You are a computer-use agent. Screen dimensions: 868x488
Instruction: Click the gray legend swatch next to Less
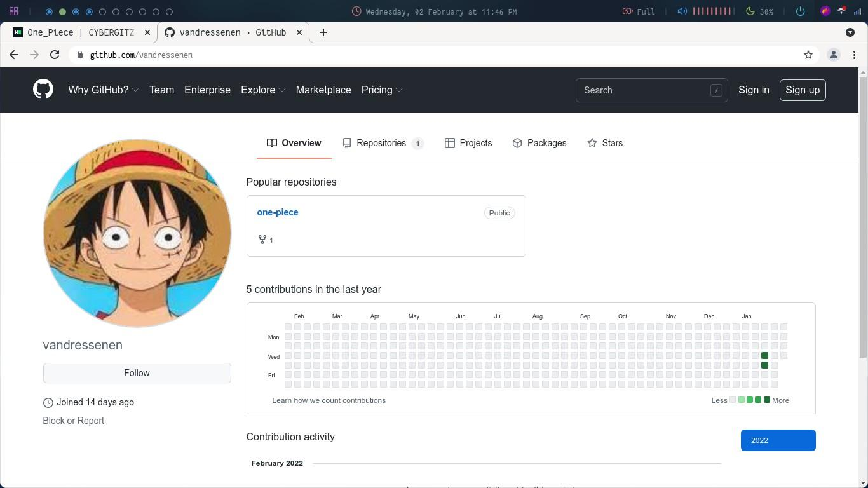click(733, 400)
